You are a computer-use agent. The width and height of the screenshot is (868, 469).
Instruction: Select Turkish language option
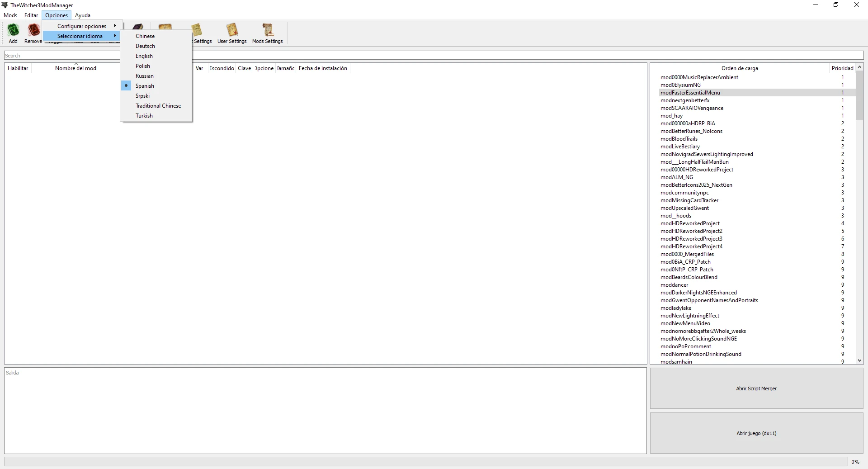click(156, 116)
